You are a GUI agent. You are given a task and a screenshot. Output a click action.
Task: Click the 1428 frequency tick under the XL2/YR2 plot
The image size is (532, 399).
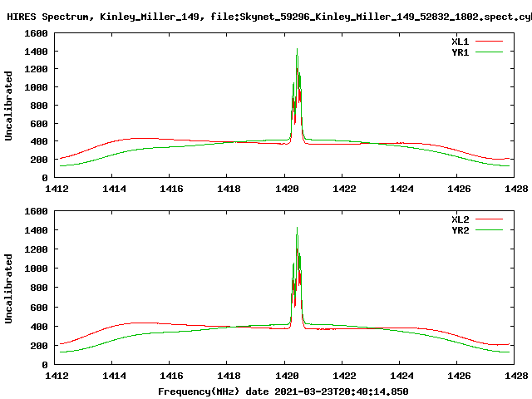tap(516, 376)
